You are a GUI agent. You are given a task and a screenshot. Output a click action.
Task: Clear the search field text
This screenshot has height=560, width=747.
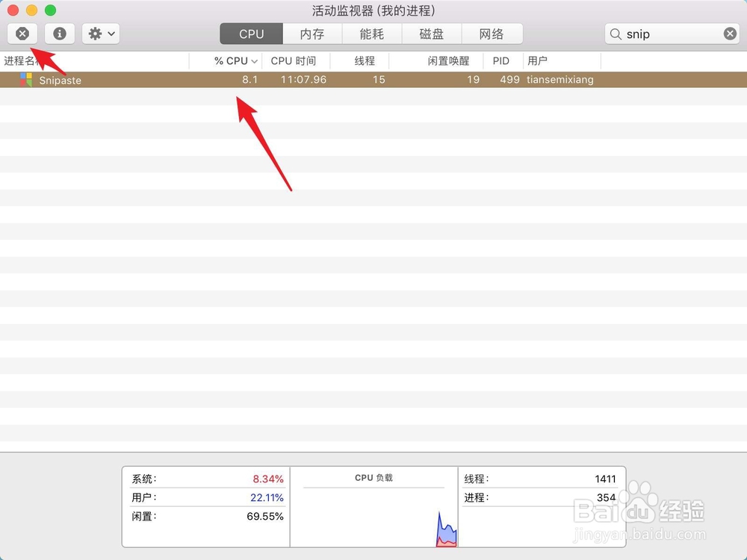point(730,34)
